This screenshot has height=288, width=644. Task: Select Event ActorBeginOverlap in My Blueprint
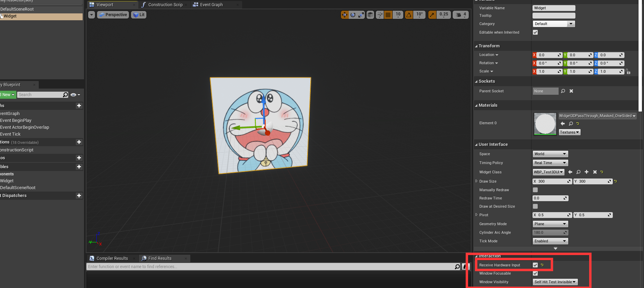coord(25,127)
